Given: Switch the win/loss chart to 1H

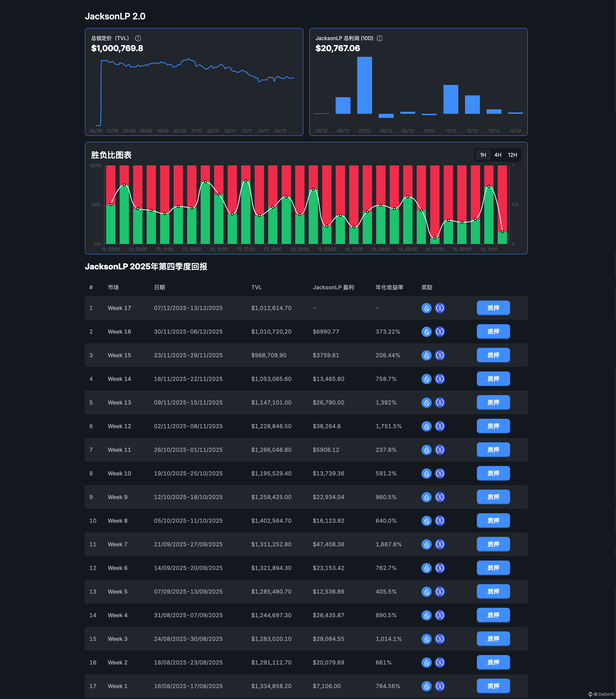Looking at the screenshot, I should click(x=483, y=155).
